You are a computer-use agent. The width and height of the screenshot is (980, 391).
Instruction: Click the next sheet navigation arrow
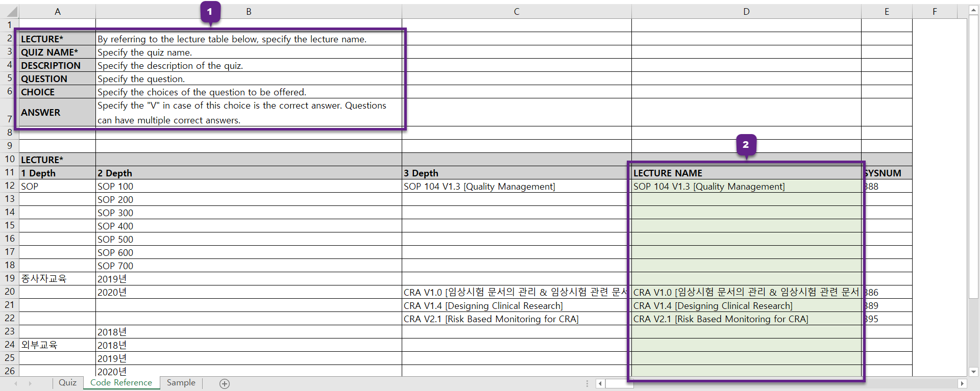(30, 383)
